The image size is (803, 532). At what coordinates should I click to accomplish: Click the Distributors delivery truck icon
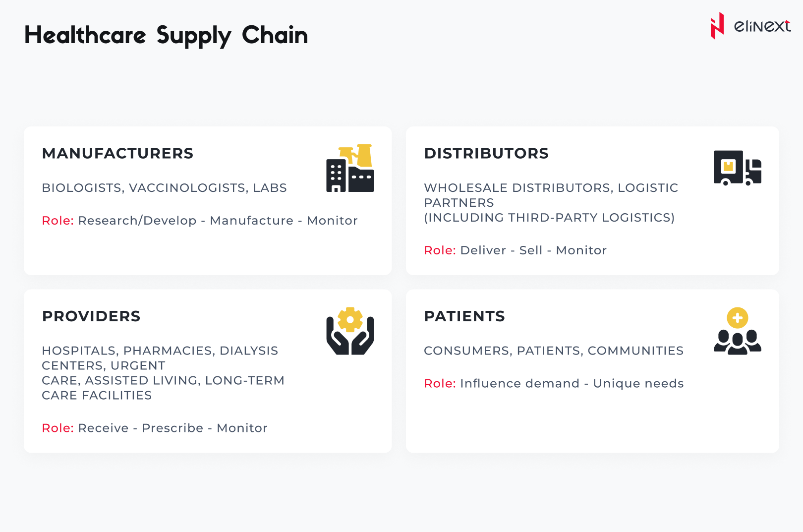(x=737, y=168)
